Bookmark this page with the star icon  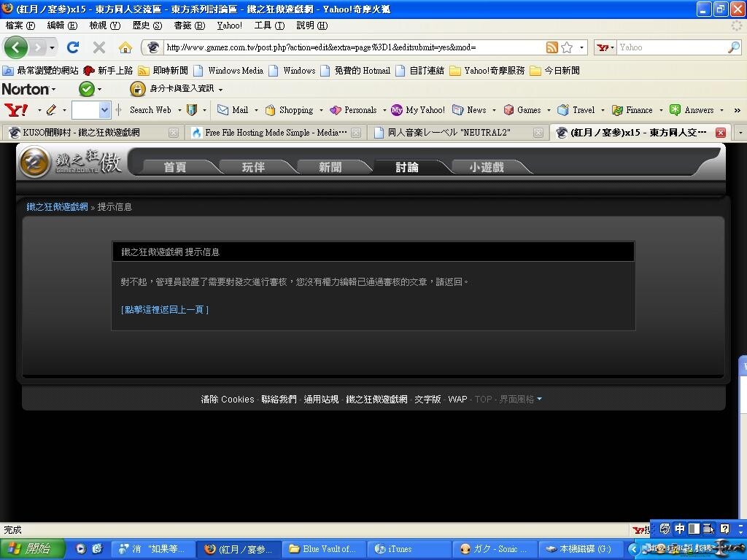click(x=567, y=47)
